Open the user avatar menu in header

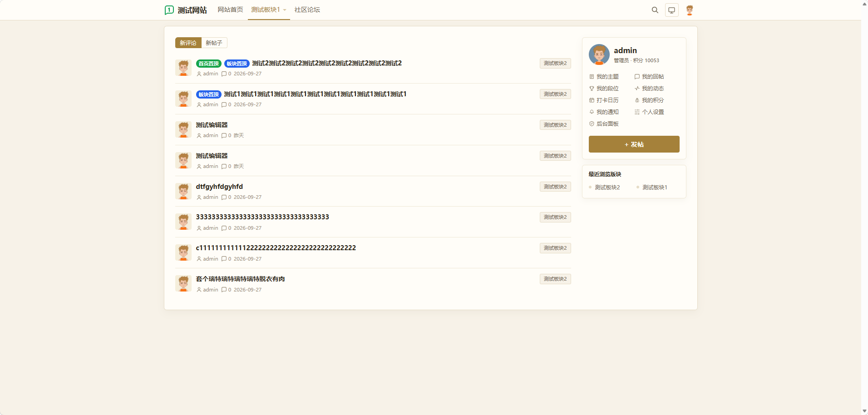(690, 10)
